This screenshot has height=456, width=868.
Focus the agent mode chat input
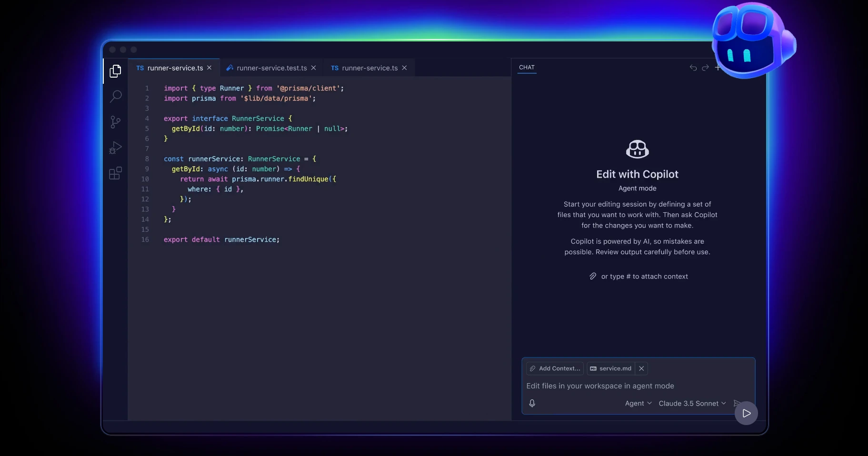point(638,386)
